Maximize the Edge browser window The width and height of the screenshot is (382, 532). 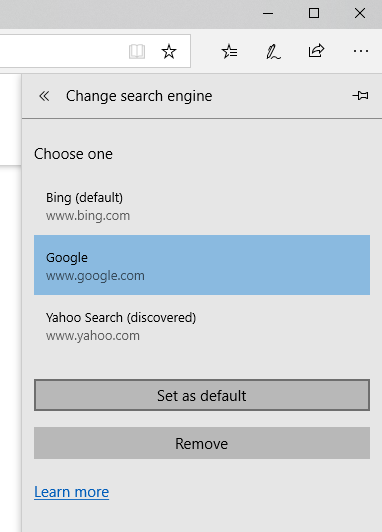pyautogui.click(x=314, y=14)
